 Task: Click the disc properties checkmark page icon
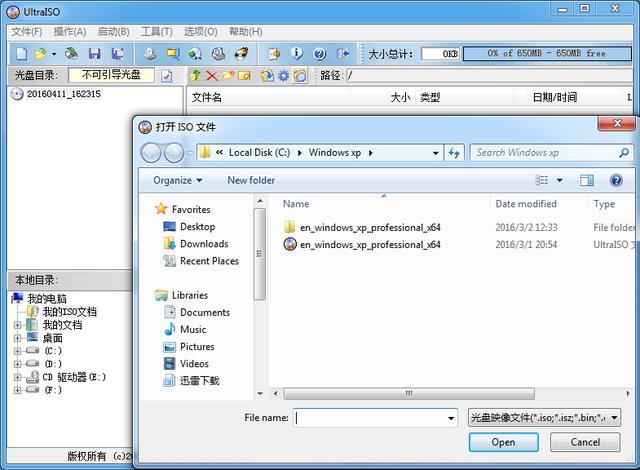click(167, 75)
